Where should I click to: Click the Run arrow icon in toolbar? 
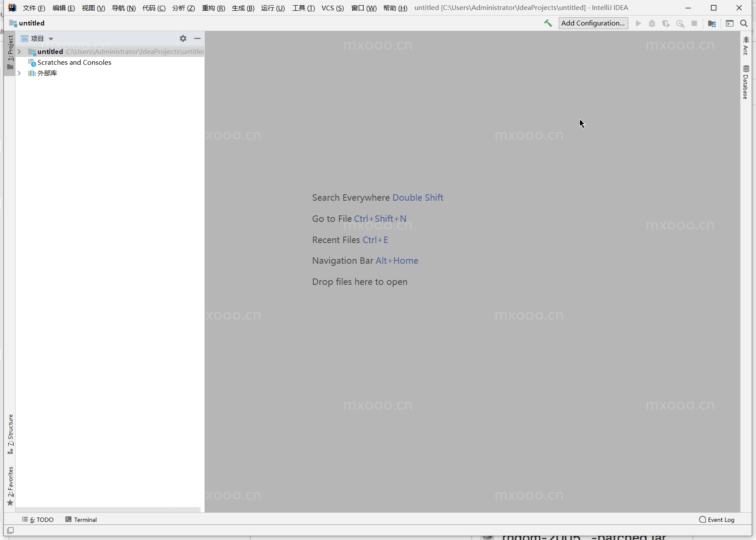pos(638,23)
